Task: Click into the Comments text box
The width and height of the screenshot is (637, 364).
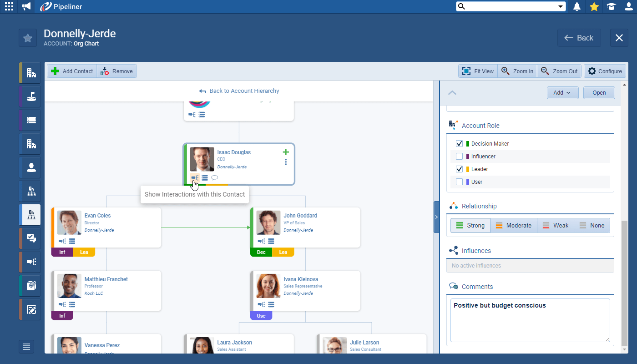Action: pyautogui.click(x=530, y=323)
